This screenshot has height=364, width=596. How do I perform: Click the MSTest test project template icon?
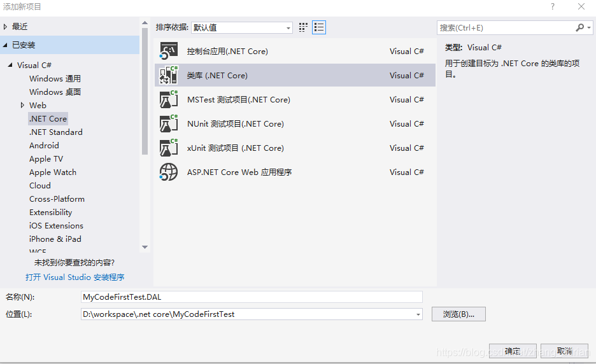point(168,99)
